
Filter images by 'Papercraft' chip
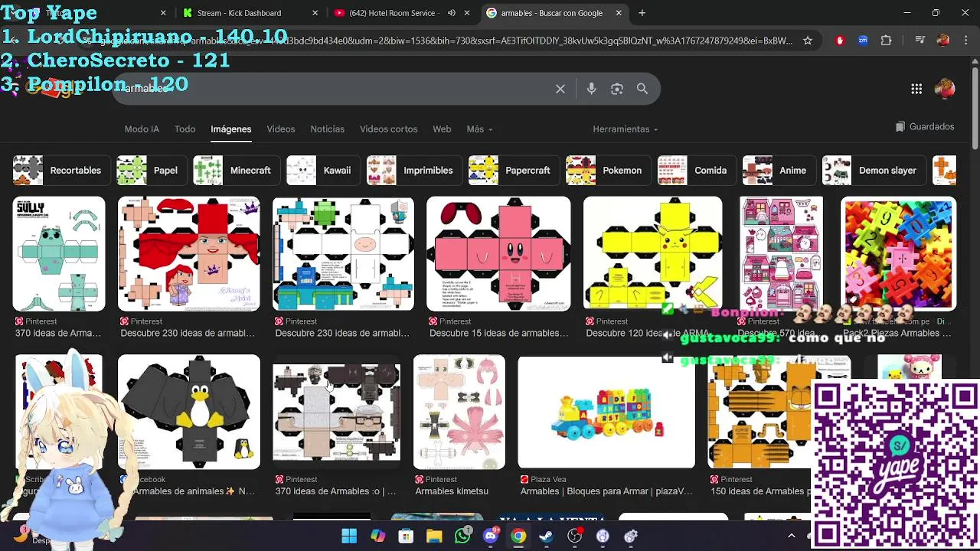(x=514, y=171)
